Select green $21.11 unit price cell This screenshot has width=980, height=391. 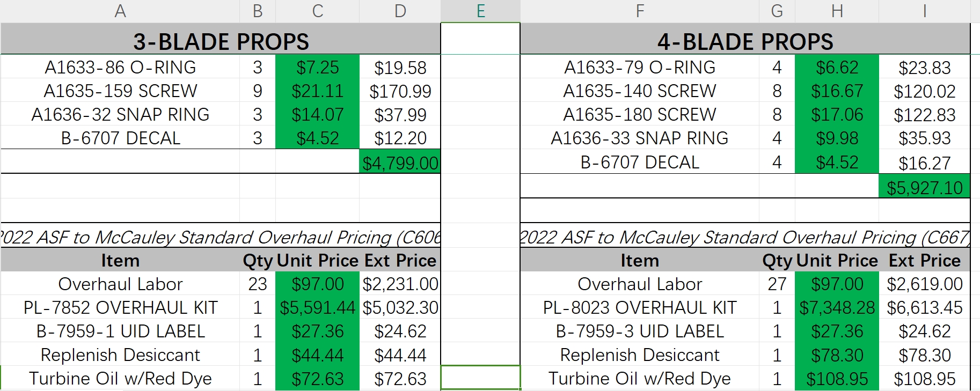coord(317,91)
